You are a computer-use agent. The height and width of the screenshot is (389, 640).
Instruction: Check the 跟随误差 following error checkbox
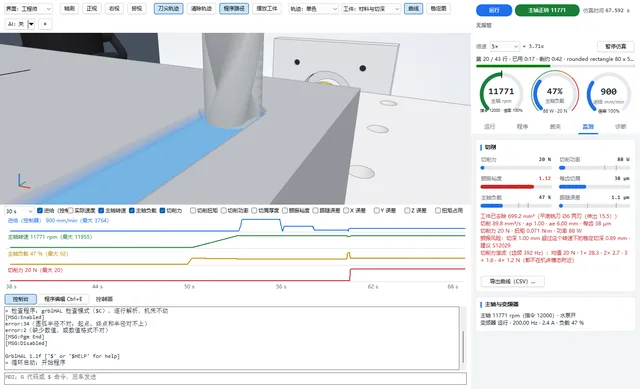coord(316,211)
